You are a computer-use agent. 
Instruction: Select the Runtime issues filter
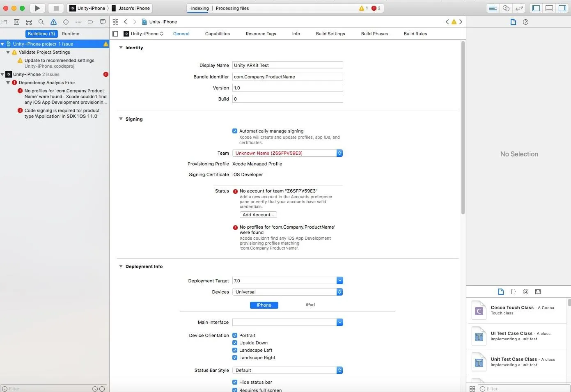71,34
